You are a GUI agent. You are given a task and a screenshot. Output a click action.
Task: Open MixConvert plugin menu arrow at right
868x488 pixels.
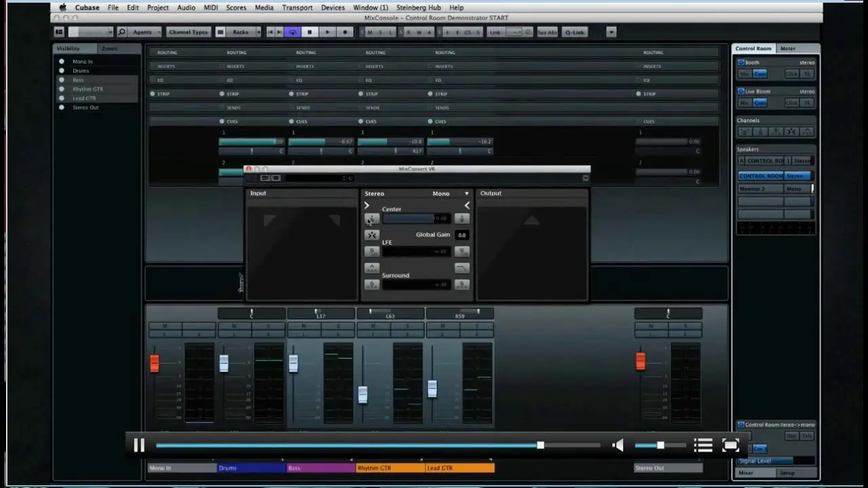[x=585, y=178]
